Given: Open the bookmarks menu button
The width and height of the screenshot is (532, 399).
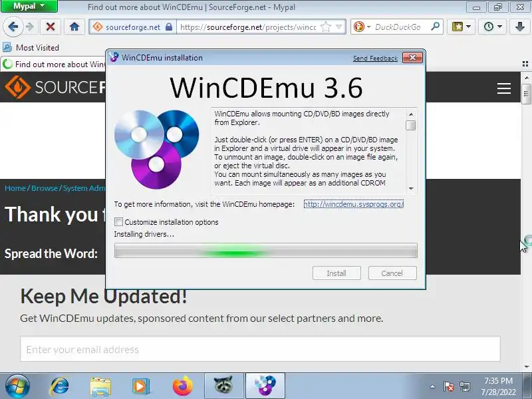Looking at the screenshot, I should pos(461,27).
